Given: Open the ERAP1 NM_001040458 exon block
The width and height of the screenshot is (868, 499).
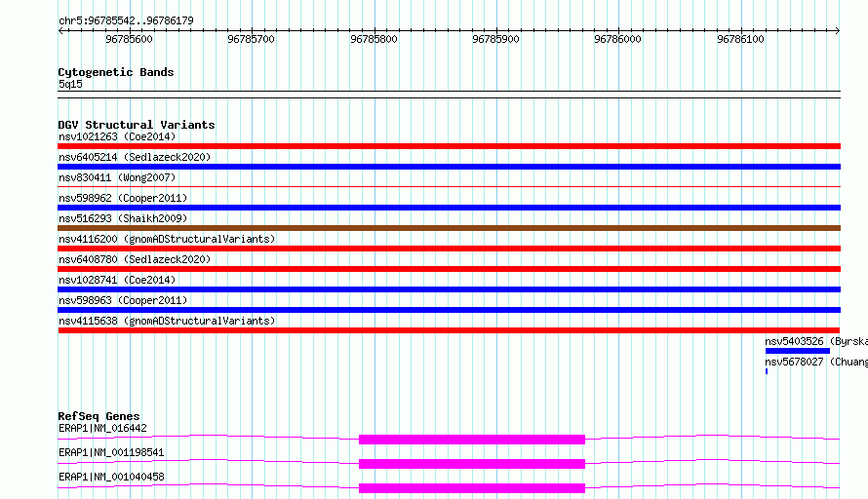Looking at the screenshot, I should pyautogui.click(x=472, y=488).
